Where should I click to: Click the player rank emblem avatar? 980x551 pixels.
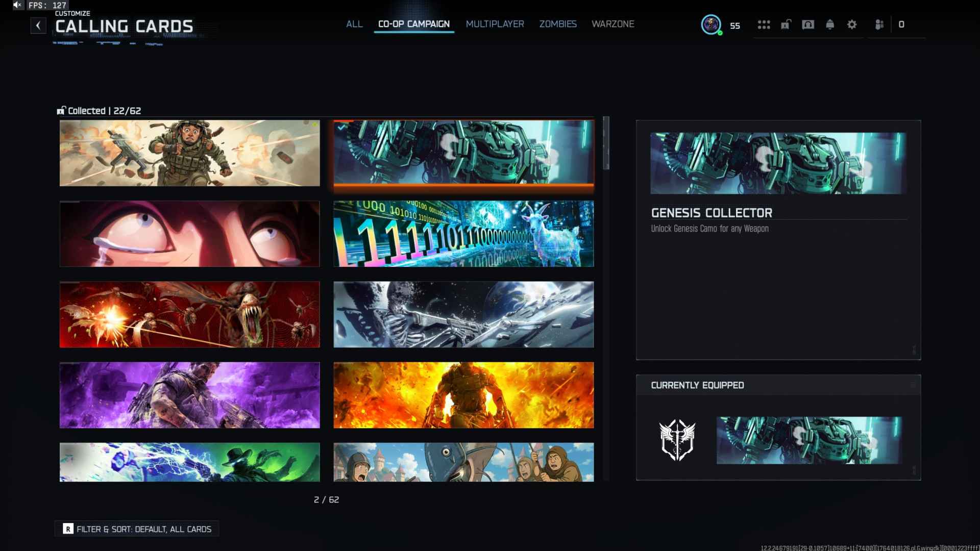click(710, 24)
